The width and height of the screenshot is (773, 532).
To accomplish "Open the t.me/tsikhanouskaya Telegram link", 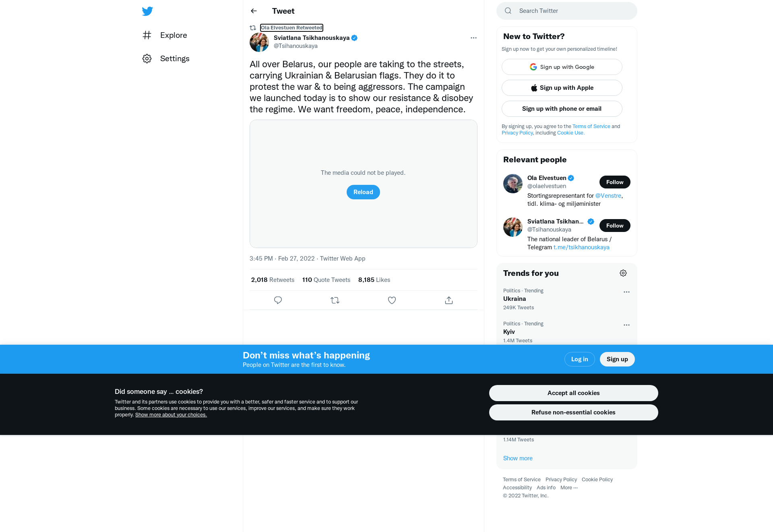I will [x=581, y=247].
